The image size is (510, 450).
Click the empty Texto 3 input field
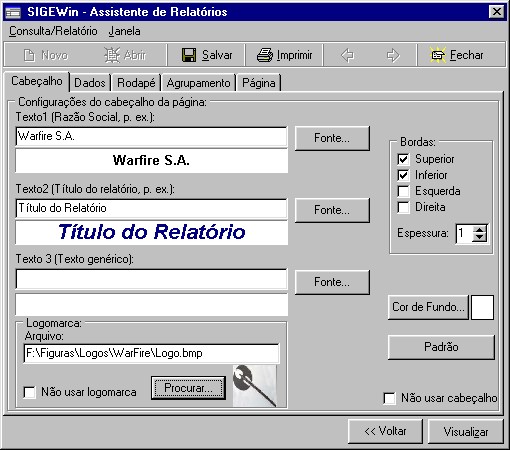click(x=151, y=279)
